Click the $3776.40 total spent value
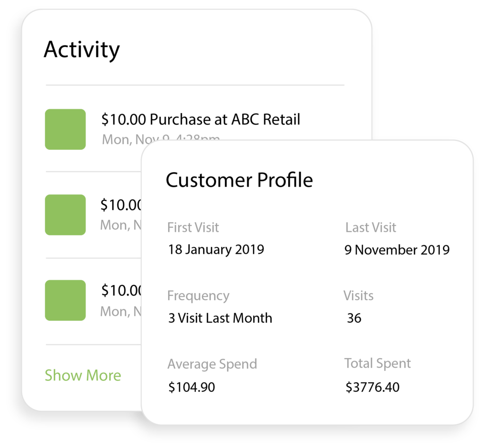The height and width of the screenshot is (448, 484). point(372,388)
